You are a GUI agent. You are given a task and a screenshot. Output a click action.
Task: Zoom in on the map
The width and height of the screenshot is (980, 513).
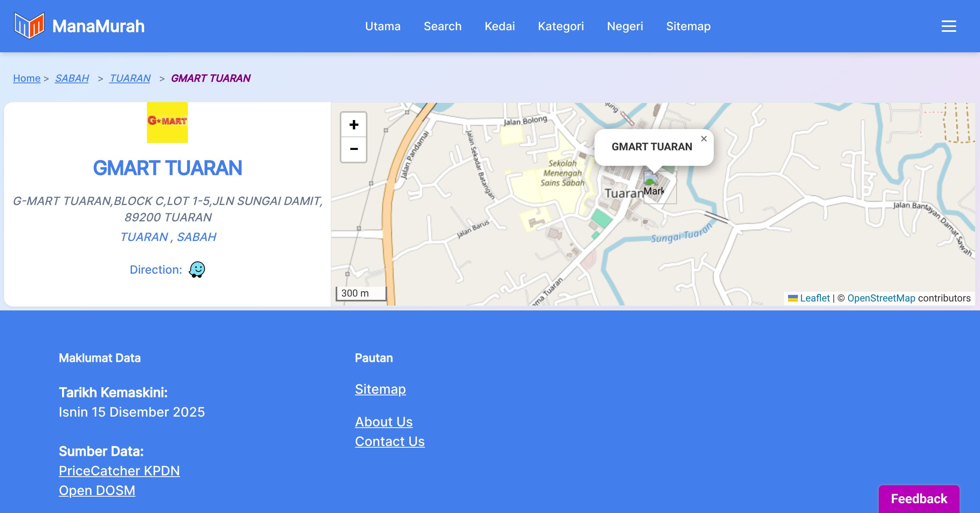354,125
